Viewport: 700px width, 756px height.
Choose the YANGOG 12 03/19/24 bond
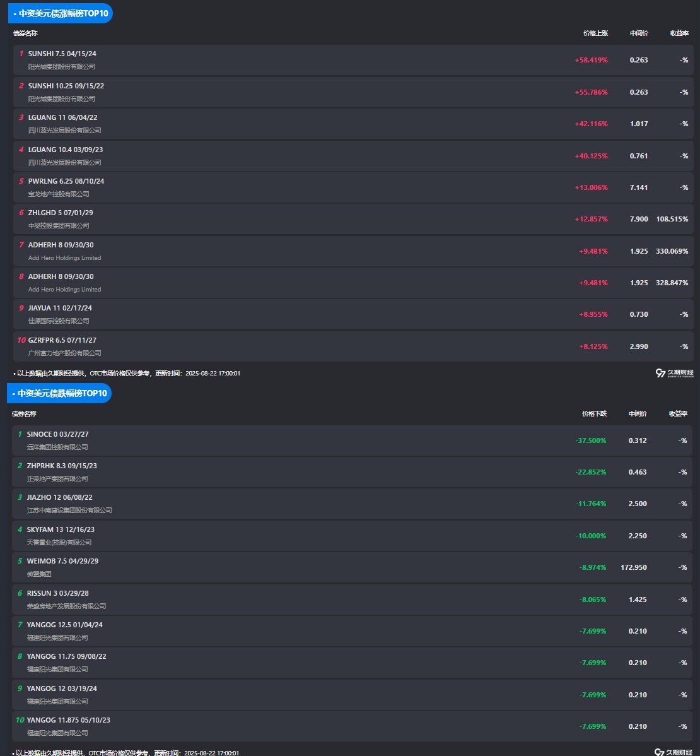(62, 688)
